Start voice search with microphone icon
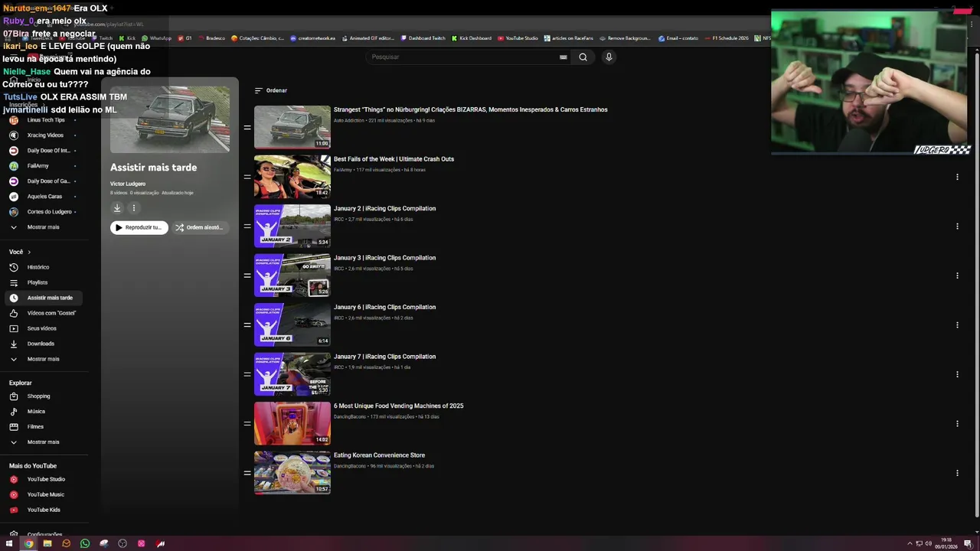This screenshot has height=551, width=980. [609, 57]
